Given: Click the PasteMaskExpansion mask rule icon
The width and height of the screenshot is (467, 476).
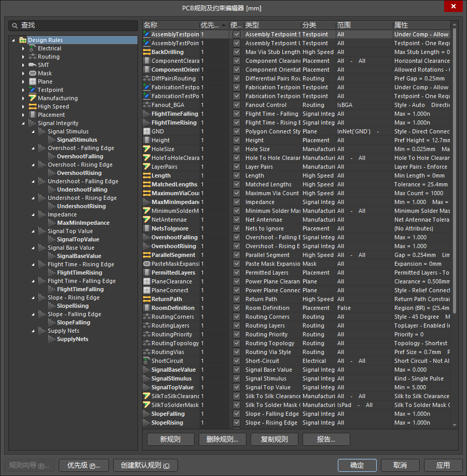Looking at the screenshot, I should click(147, 264).
